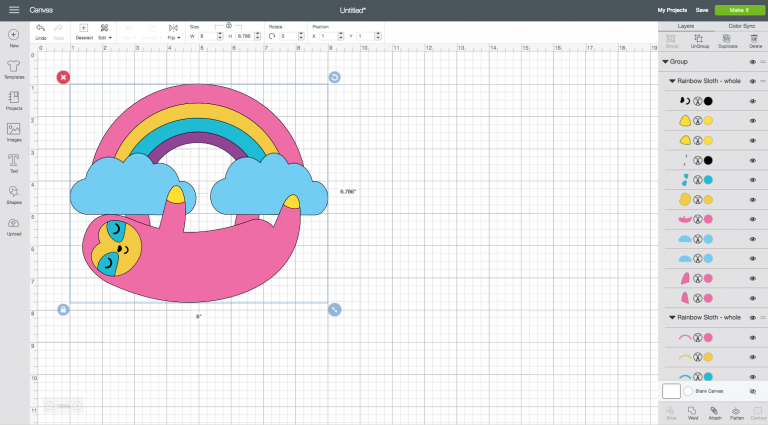Click the red X delete handle on canvas

click(63, 77)
